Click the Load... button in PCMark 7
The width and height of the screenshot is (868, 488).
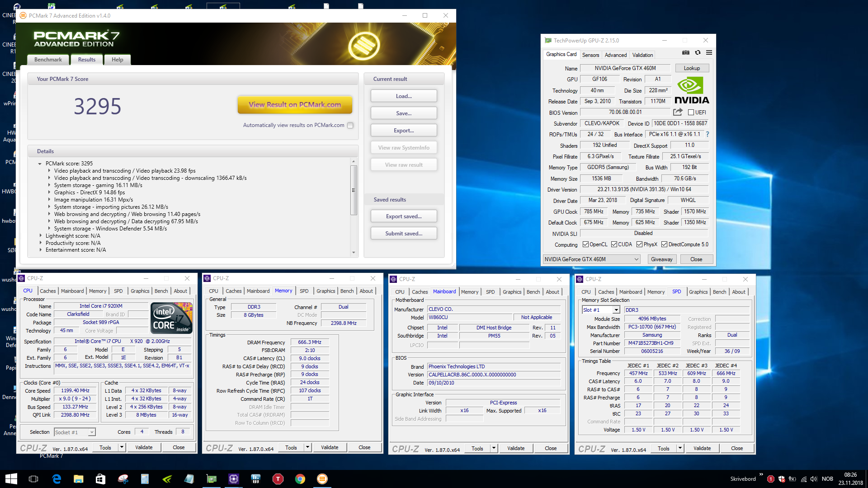tap(404, 96)
